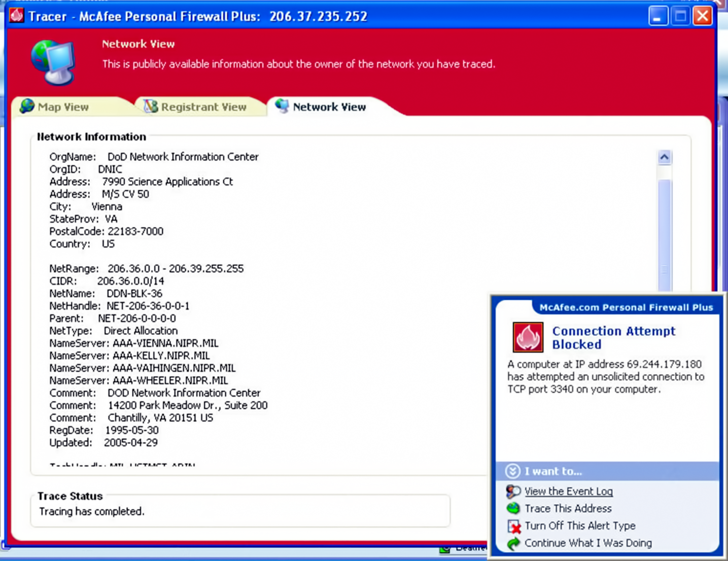Image resolution: width=728 pixels, height=561 pixels.
Task: Click the City value Vienna
Action: pyautogui.click(x=107, y=206)
